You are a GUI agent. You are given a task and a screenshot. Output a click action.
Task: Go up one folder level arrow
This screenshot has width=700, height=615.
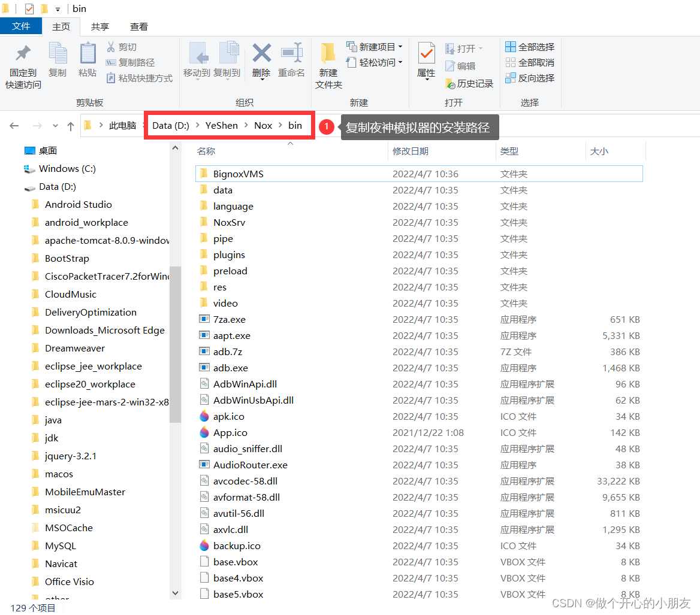point(71,126)
